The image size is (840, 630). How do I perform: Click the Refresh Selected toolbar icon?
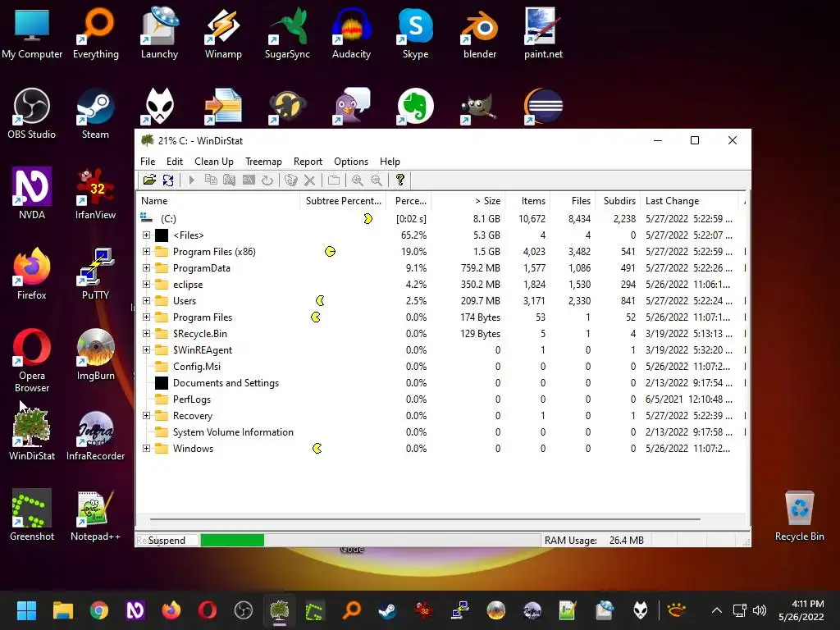coord(267,180)
